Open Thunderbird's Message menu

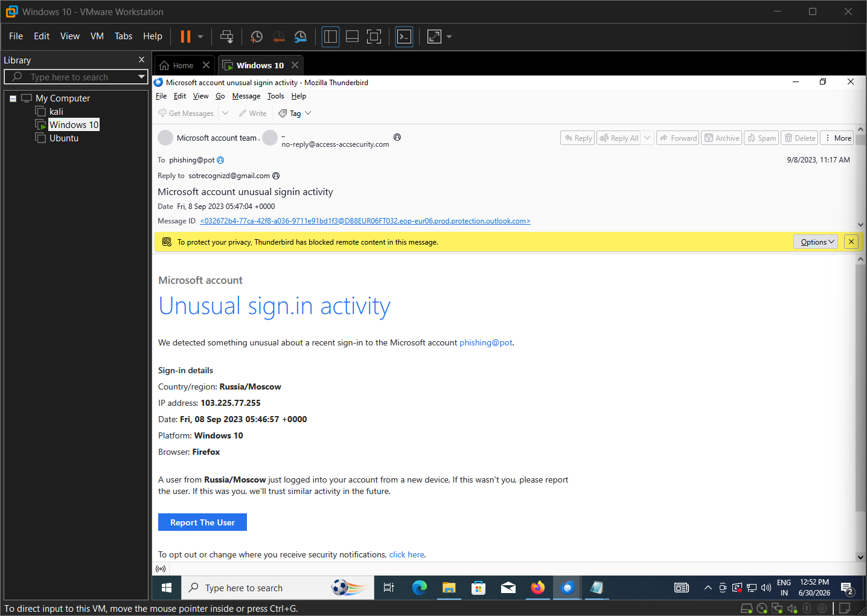[x=246, y=96]
